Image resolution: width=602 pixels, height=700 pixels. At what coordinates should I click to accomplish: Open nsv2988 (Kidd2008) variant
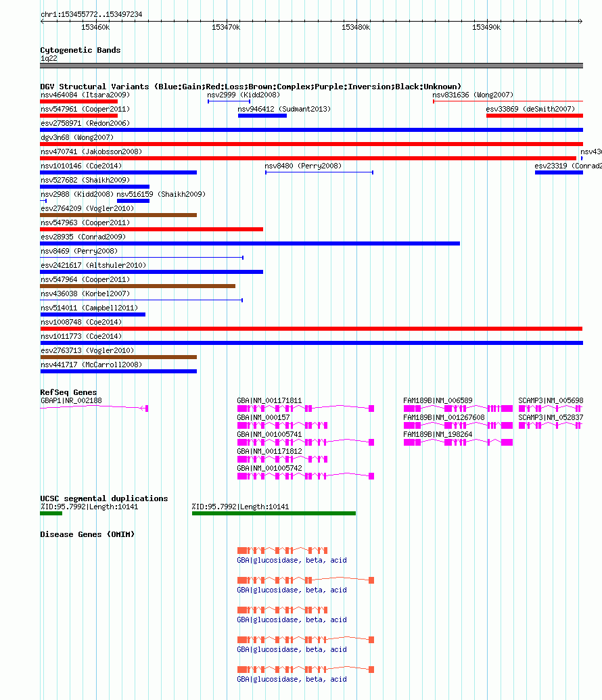(43, 201)
